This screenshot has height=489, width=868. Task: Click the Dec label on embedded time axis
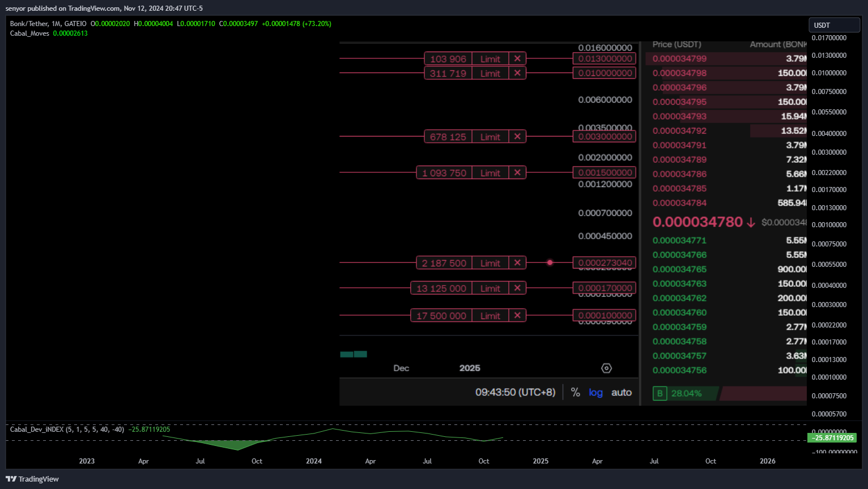coord(401,368)
